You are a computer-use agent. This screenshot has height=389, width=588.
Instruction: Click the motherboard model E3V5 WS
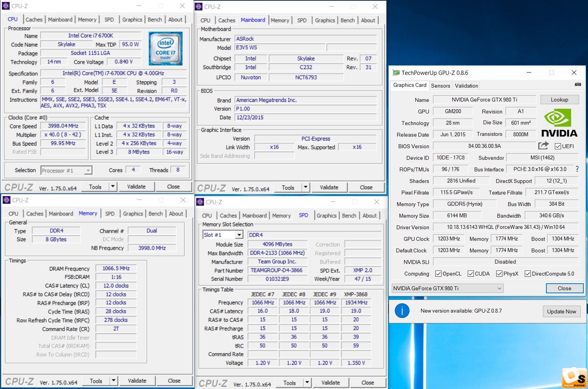280,47
